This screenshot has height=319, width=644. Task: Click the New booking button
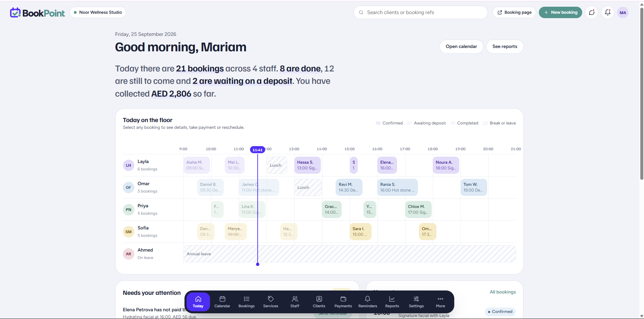pyautogui.click(x=560, y=12)
